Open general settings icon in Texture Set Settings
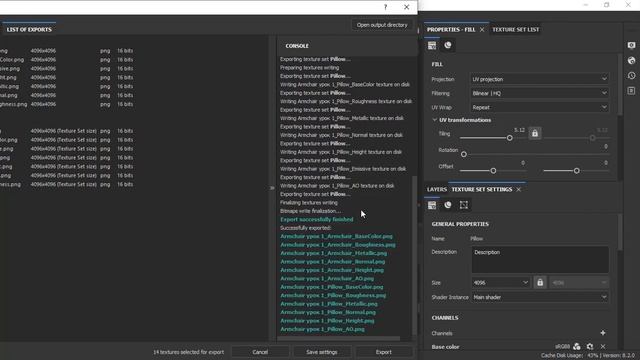 tap(432, 205)
